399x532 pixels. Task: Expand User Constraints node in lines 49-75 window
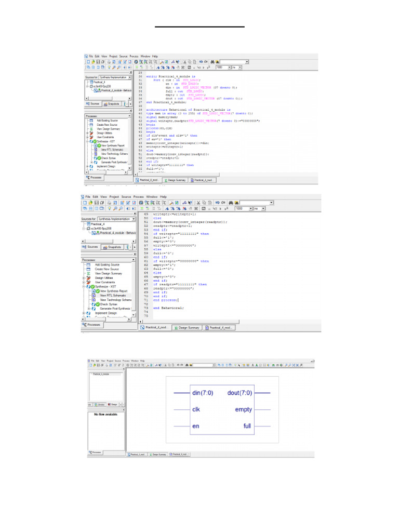pyautogui.click(x=84, y=282)
